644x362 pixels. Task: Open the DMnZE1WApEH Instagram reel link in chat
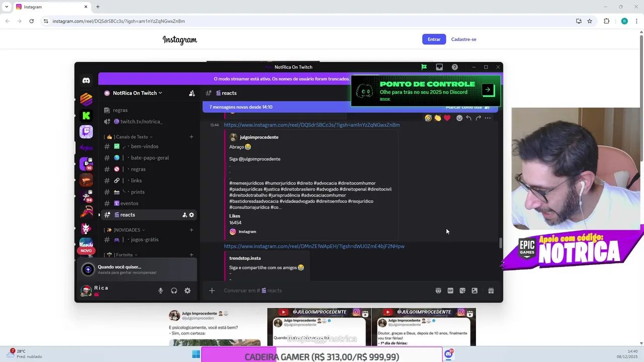[314, 246]
